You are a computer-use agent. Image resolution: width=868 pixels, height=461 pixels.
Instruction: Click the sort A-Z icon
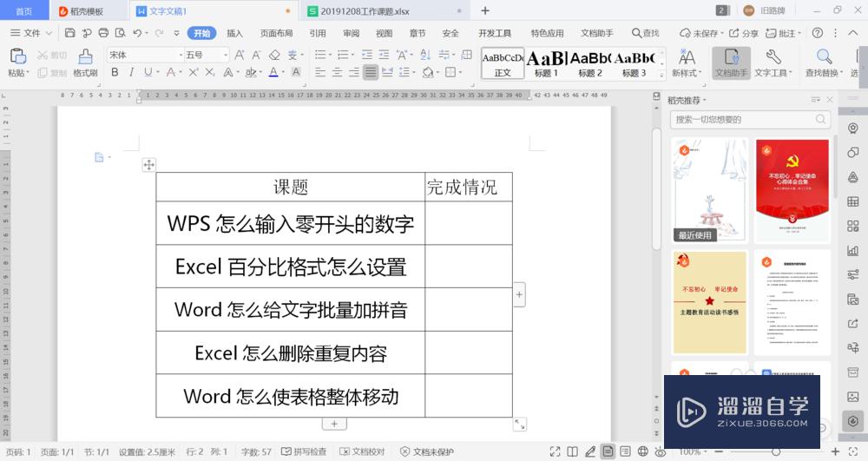(425, 55)
